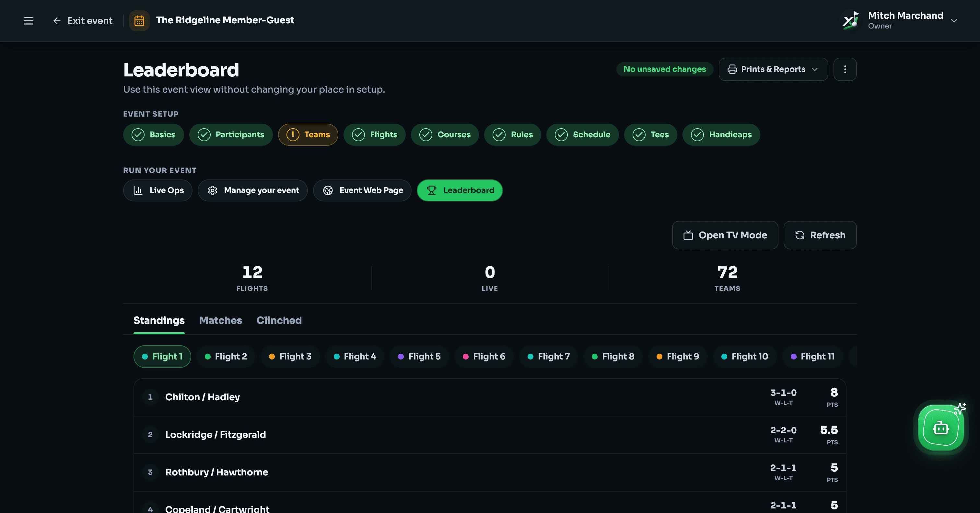Viewport: 980px width, 513px height.
Task: Open the hamburger navigation menu
Action: coord(29,20)
